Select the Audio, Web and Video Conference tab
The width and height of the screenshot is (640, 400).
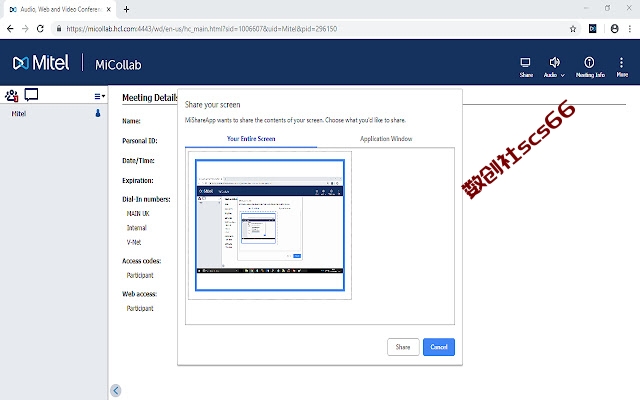tap(60, 9)
